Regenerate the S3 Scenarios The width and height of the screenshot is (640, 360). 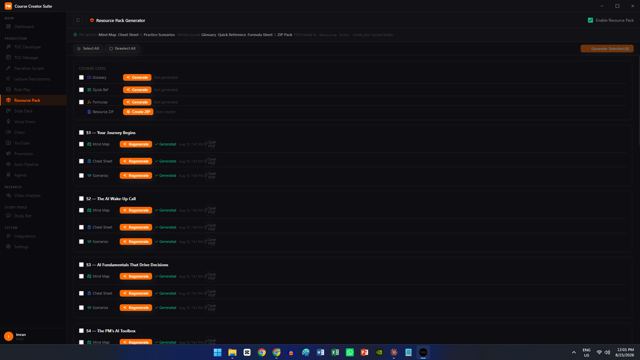tap(136, 308)
